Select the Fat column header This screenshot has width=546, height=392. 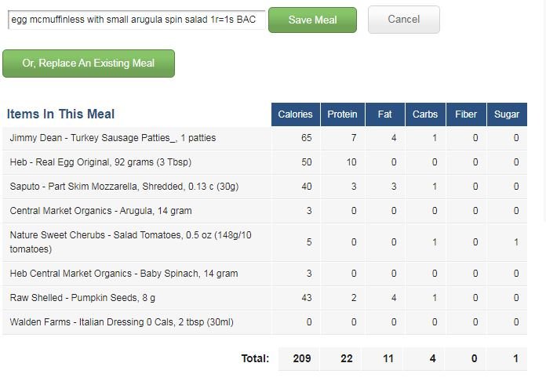[x=384, y=114]
